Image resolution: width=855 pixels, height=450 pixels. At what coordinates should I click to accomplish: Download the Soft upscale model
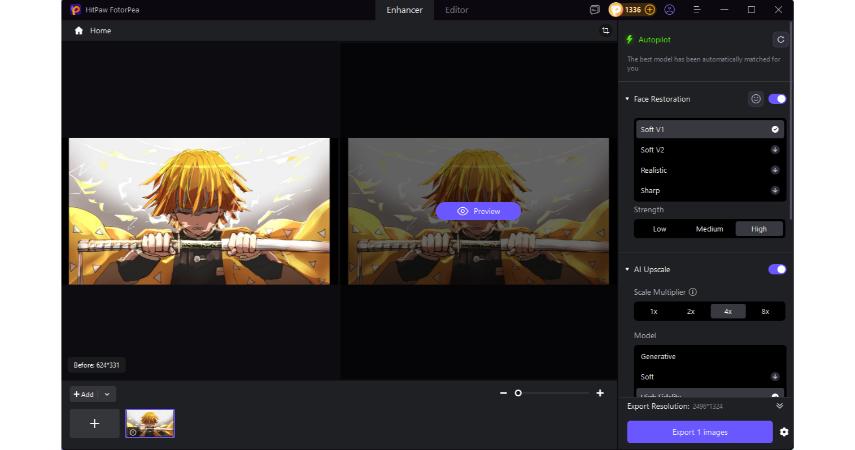775,376
